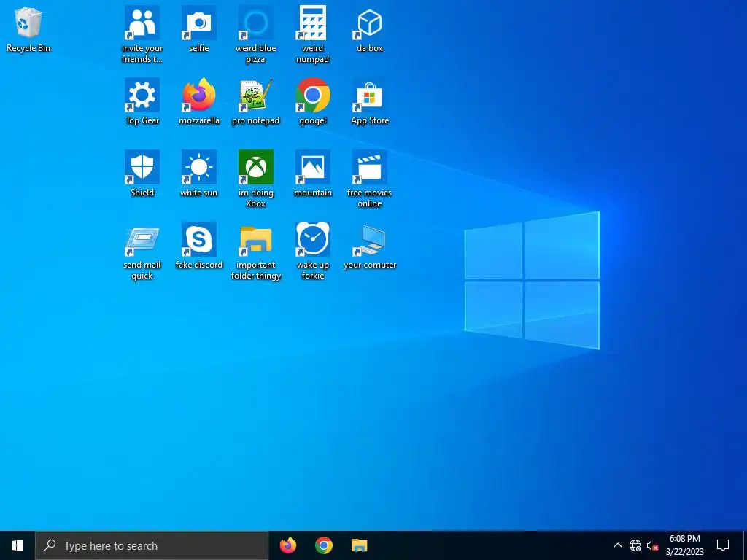Open the network globe tray icon
The width and height of the screenshot is (747, 560).
click(635, 545)
